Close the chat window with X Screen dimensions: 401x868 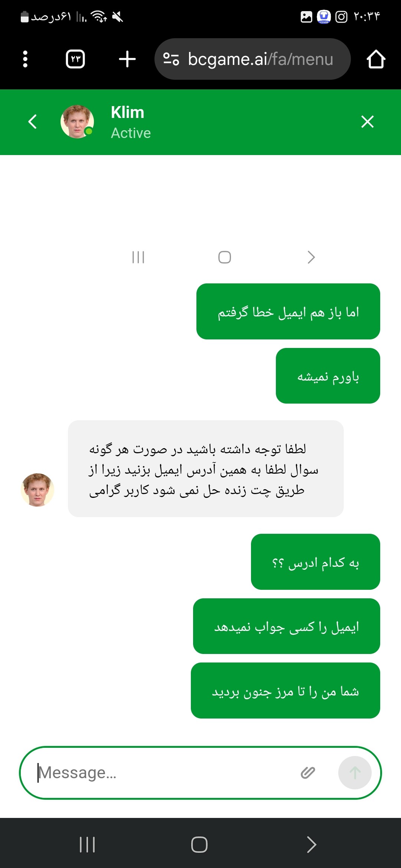tap(367, 122)
